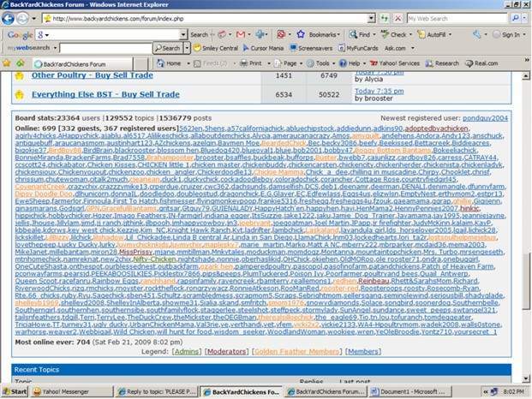
Task: Click the Google News icon in toolbar
Action: click(222, 34)
